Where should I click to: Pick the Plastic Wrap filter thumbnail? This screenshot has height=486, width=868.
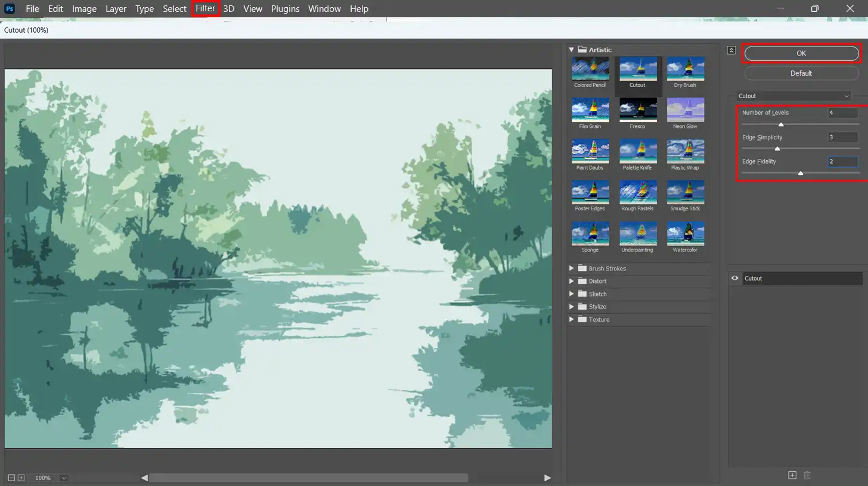(685, 151)
